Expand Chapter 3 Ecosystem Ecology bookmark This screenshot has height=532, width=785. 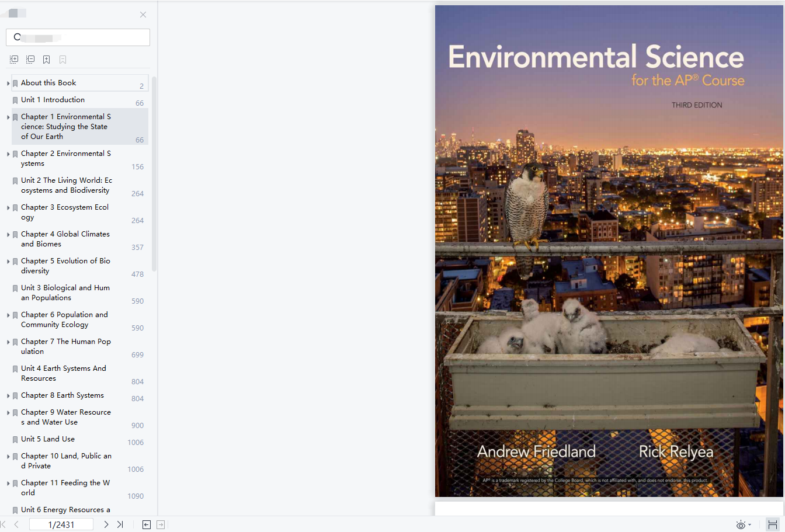point(8,208)
